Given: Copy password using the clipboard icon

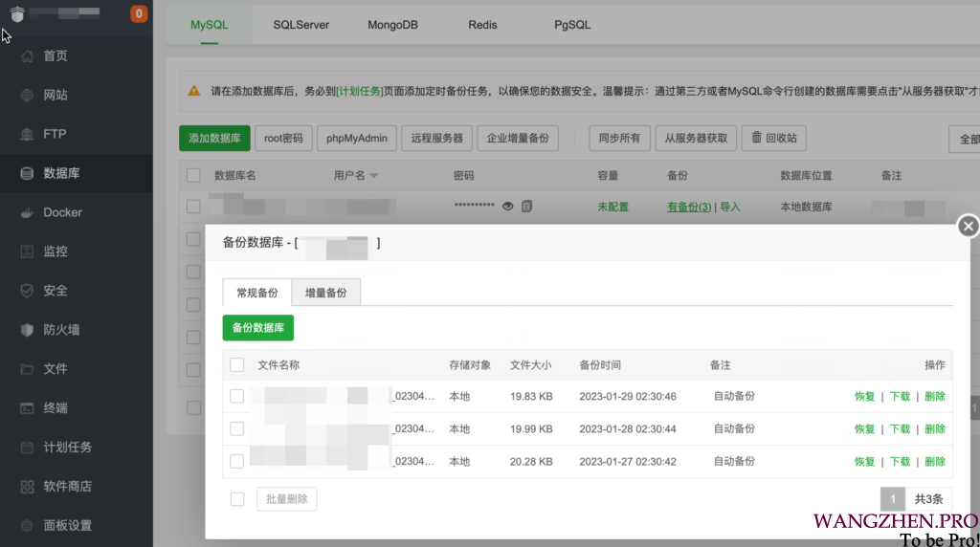Looking at the screenshot, I should click(526, 207).
